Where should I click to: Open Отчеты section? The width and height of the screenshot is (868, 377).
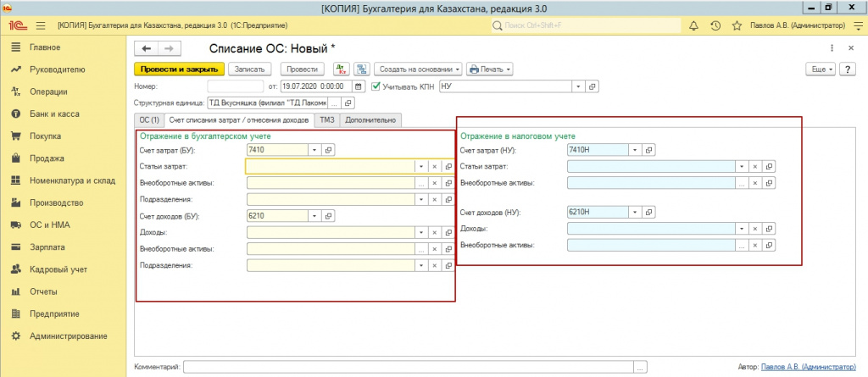(43, 291)
